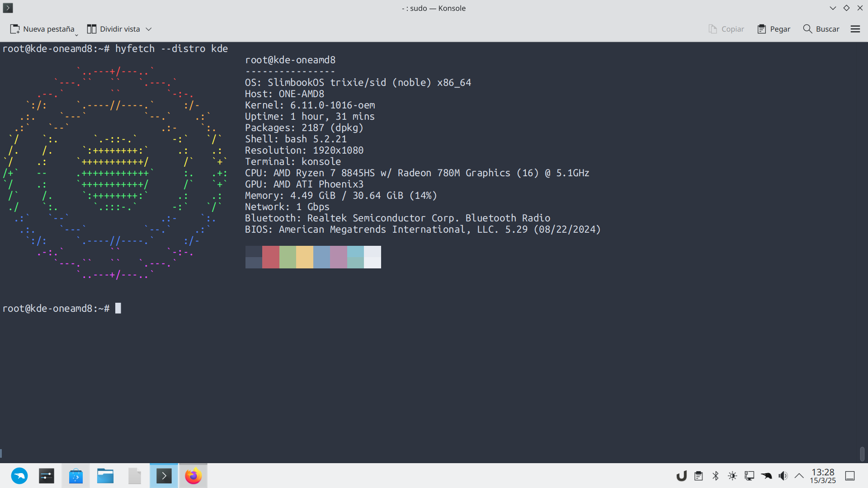Open System Settings from taskbar
This screenshot has height=488, width=868.
pos(47,476)
